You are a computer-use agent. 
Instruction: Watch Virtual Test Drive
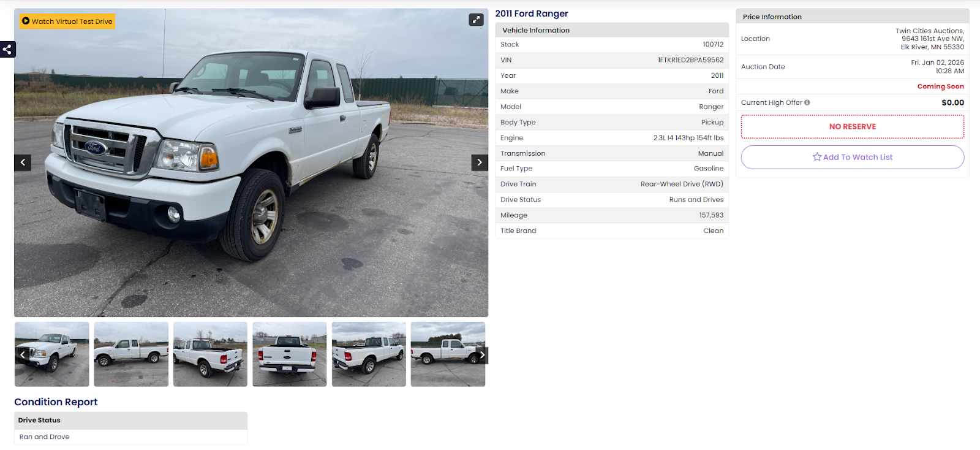coord(67,21)
